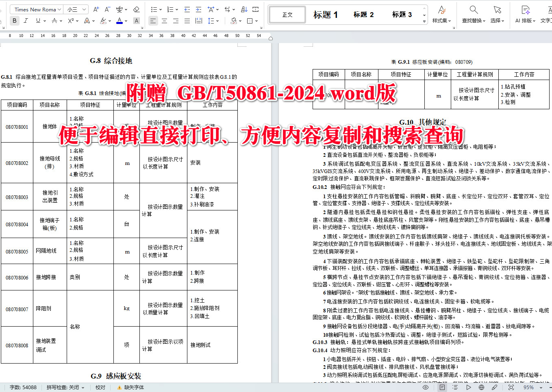
Task: Toggle bold formatting
Action: pos(15,20)
